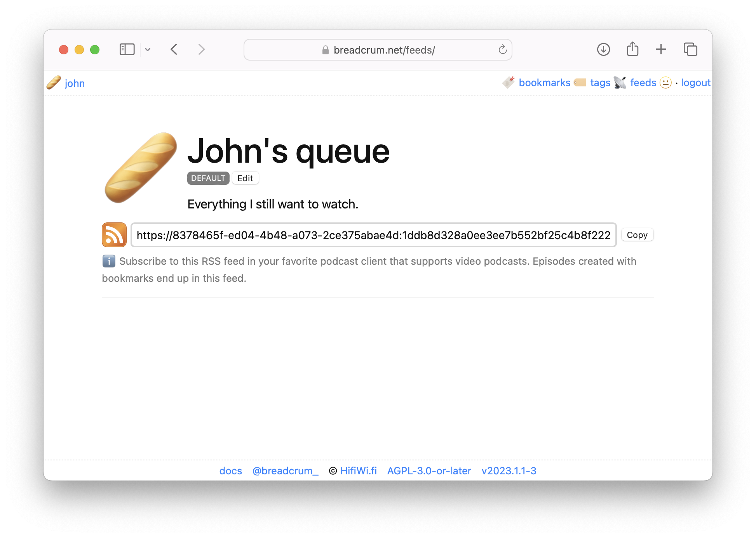Edit John's queue feed details

245,178
